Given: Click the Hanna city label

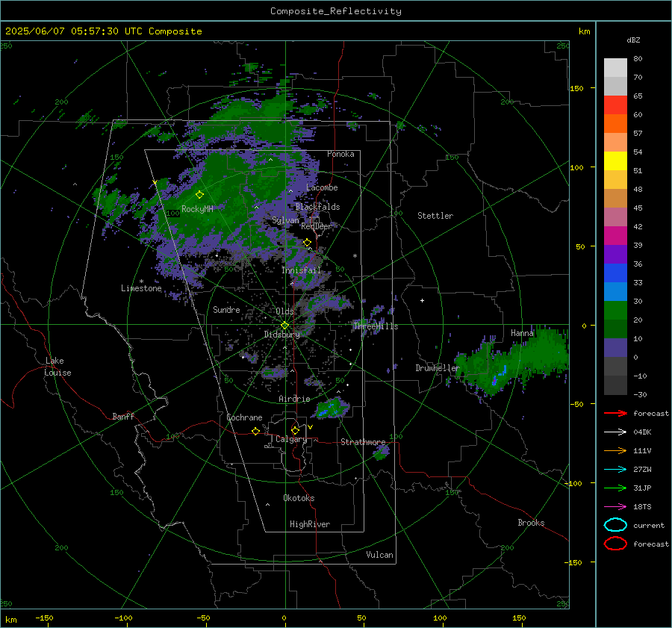Looking at the screenshot, I should coord(522,333).
